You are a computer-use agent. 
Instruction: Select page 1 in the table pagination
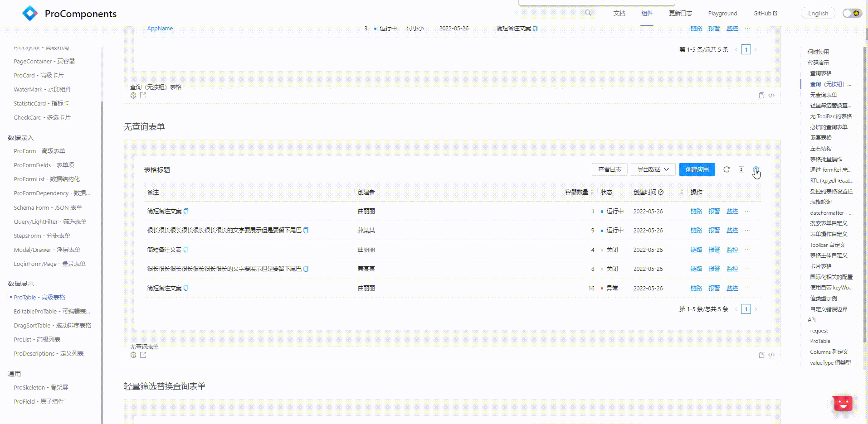point(746,309)
